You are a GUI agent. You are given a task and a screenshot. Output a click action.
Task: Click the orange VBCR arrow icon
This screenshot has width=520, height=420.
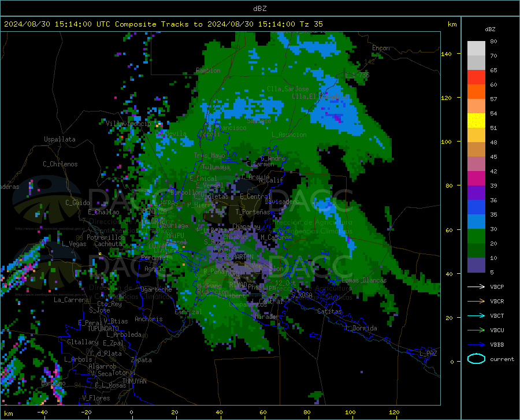(476, 302)
